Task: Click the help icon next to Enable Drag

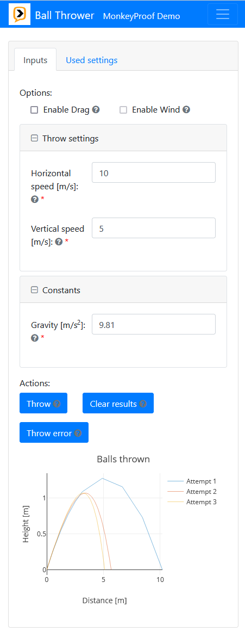Action: coord(96,110)
